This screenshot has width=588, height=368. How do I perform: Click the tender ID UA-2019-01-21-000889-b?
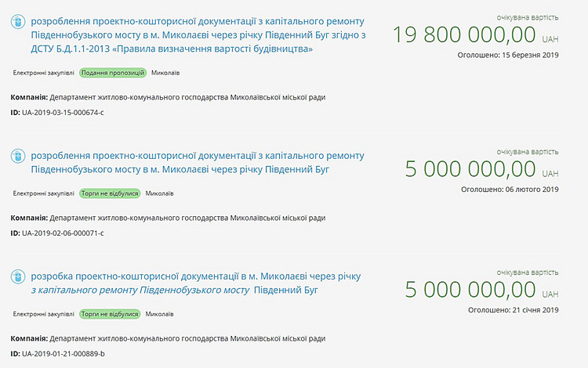pos(63,353)
